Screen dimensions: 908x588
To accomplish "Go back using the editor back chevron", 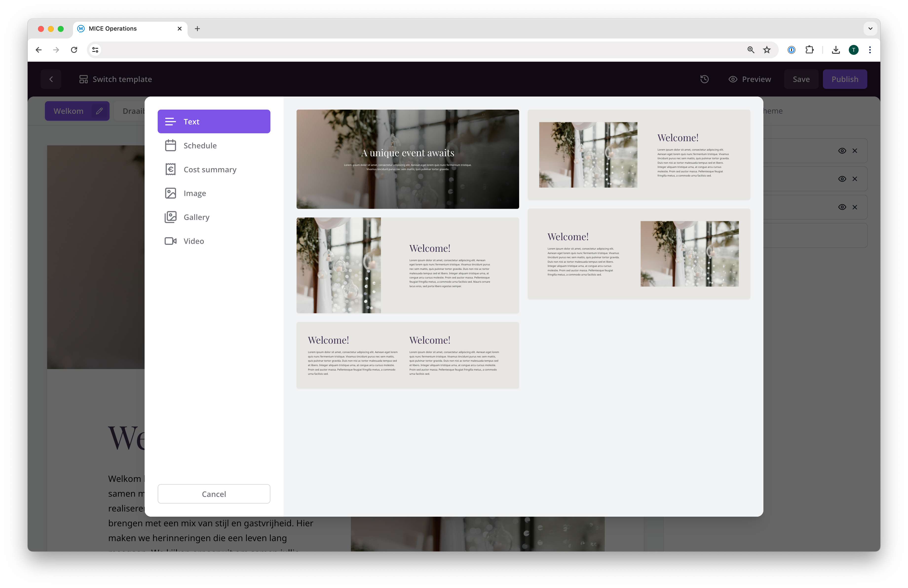I will 51,79.
